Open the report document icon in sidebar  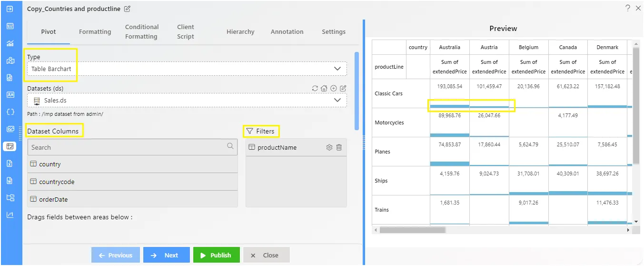coord(10,78)
